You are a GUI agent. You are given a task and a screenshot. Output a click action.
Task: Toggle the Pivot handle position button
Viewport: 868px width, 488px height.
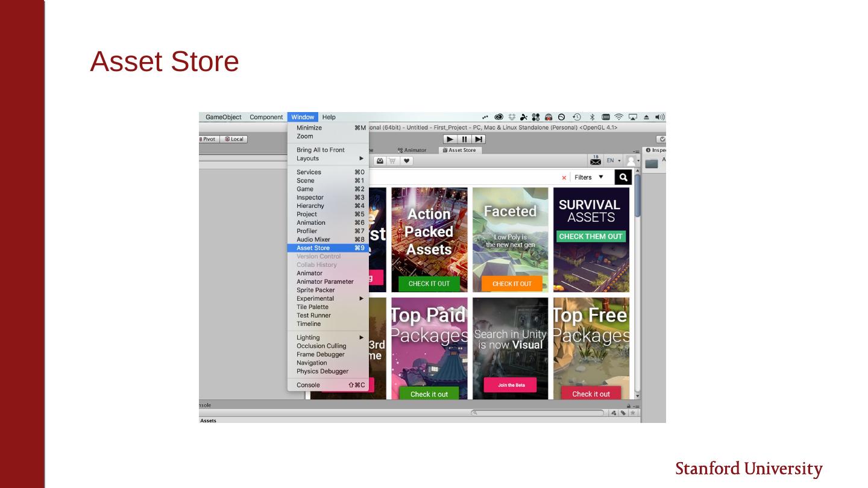pos(208,139)
